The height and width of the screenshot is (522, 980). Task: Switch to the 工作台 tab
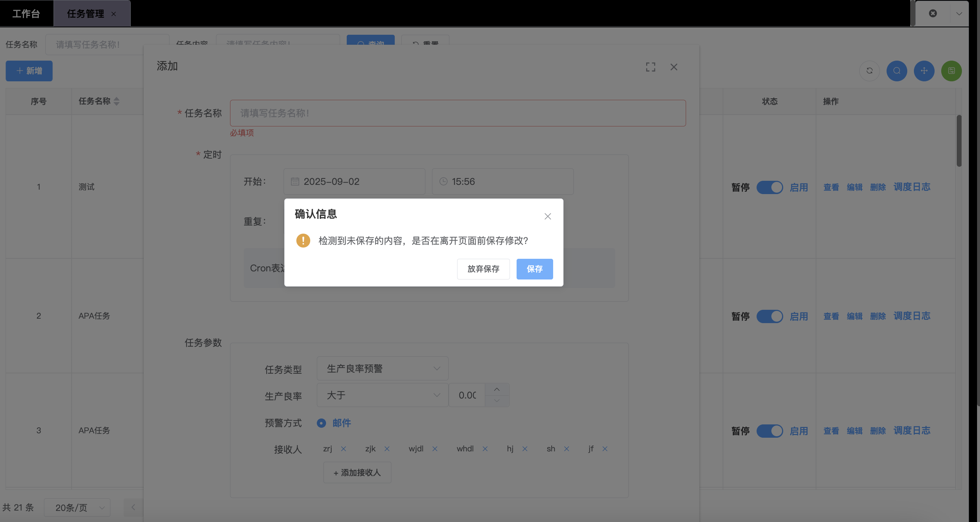[26, 14]
